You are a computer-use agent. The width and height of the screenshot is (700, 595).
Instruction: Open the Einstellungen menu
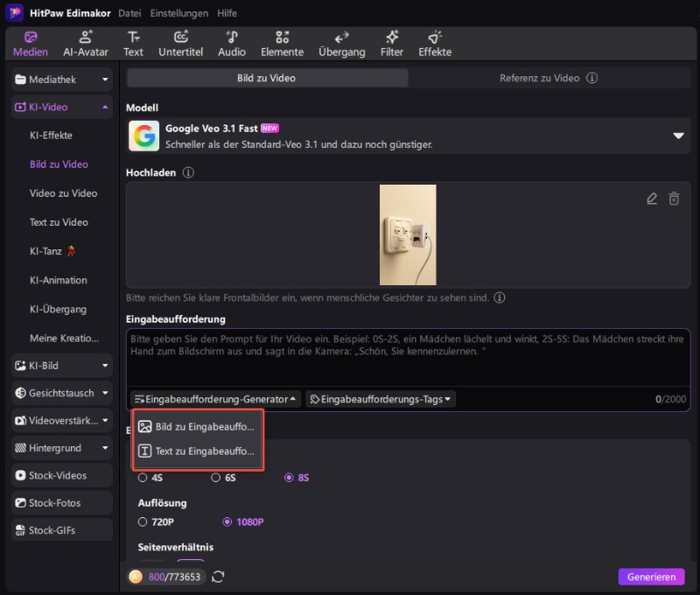178,13
